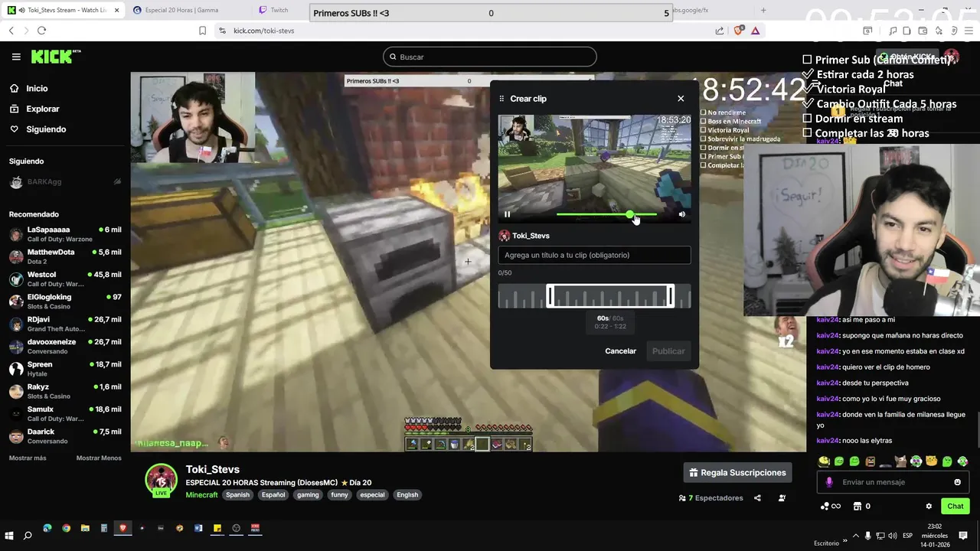
Task: Click the left trim handle on the clip timeline
Action: (x=549, y=296)
